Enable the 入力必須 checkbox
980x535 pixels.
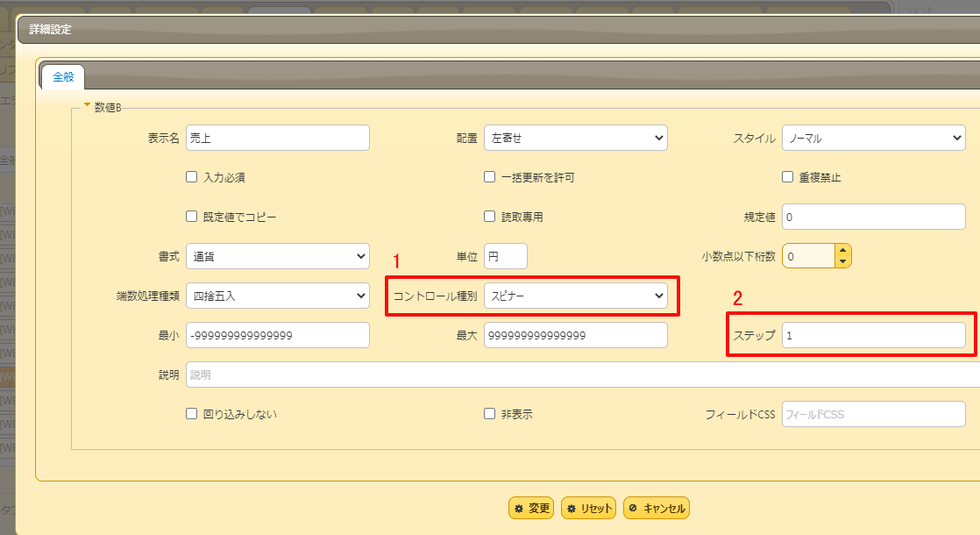(x=191, y=176)
